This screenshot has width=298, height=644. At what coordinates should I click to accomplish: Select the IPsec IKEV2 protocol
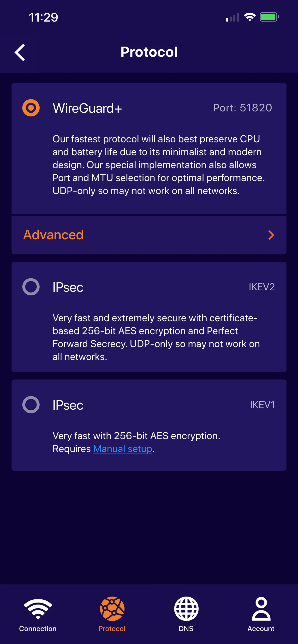(31, 287)
